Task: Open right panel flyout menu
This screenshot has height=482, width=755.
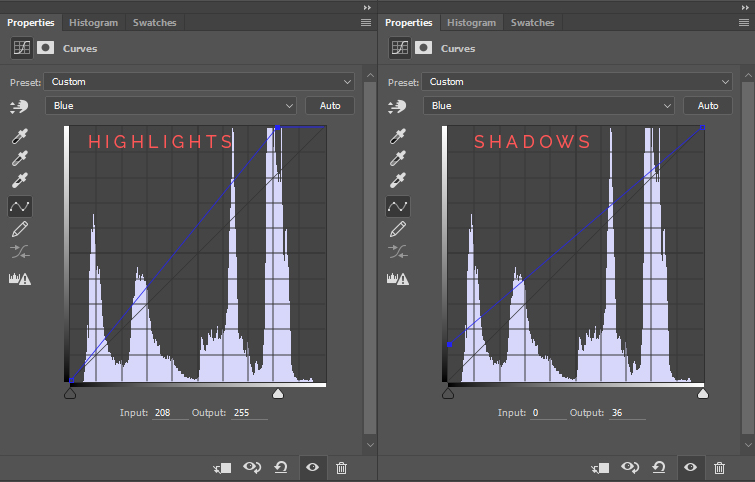Action: point(744,23)
